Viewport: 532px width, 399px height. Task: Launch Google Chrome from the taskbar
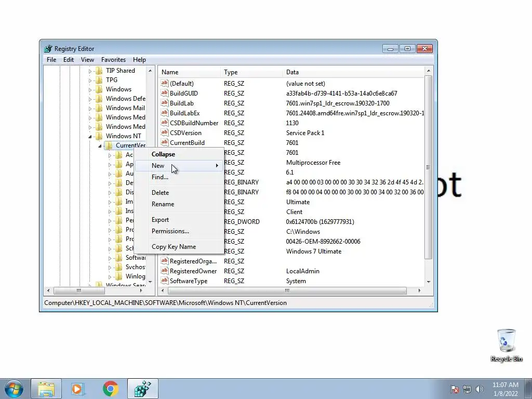click(x=111, y=389)
